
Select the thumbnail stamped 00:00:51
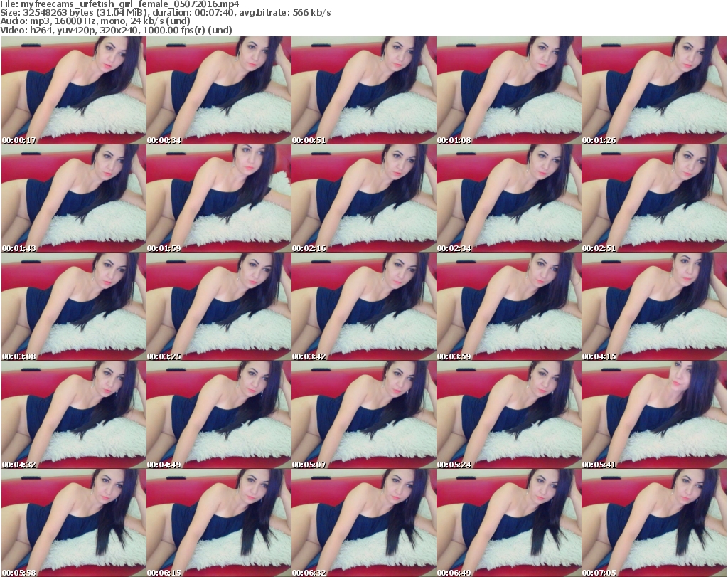[364, 90]
